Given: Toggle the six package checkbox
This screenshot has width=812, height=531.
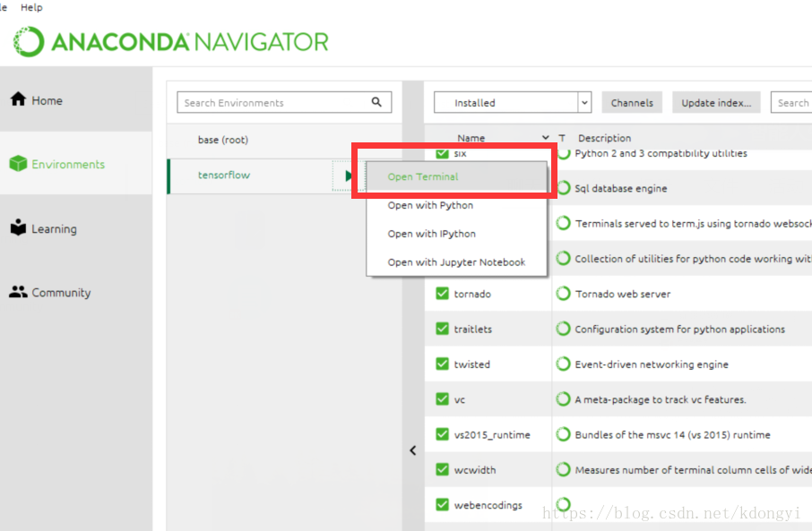Looking at the screenshot, I should point(442,153).
